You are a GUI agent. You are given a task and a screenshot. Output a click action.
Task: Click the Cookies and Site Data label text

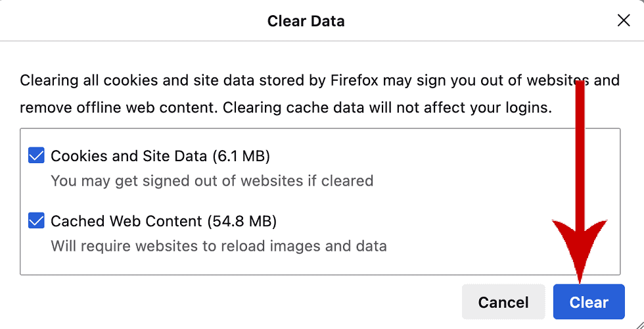pyautogui.click(x=129, y=157)
